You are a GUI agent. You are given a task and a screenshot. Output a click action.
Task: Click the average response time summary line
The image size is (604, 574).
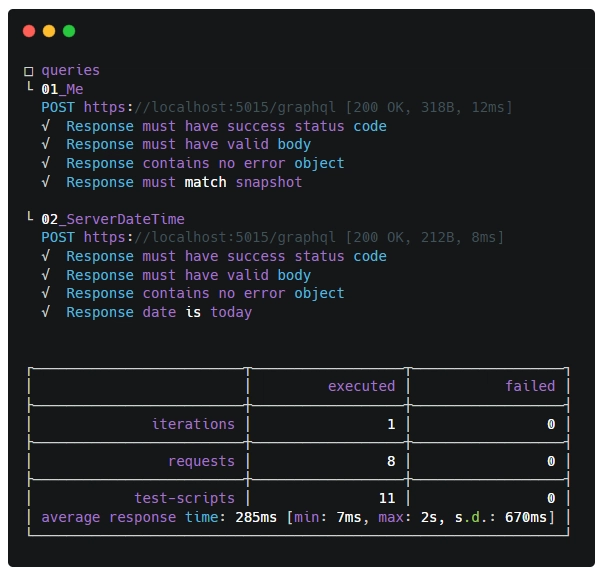point(297,517)
